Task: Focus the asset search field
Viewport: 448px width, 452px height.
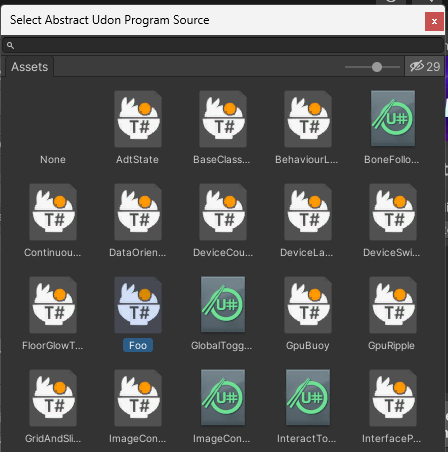Action: 223,45
